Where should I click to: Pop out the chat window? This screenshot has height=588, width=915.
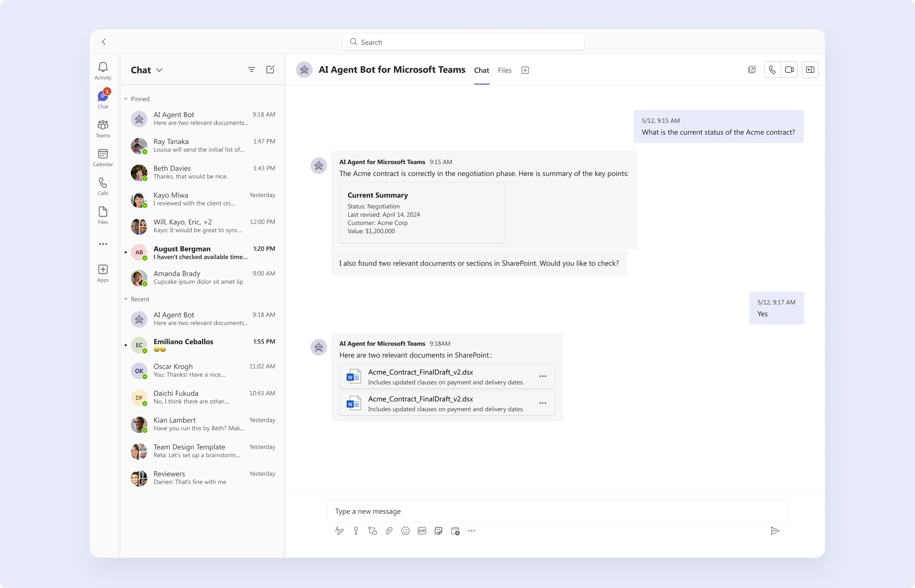pos(752,69)
